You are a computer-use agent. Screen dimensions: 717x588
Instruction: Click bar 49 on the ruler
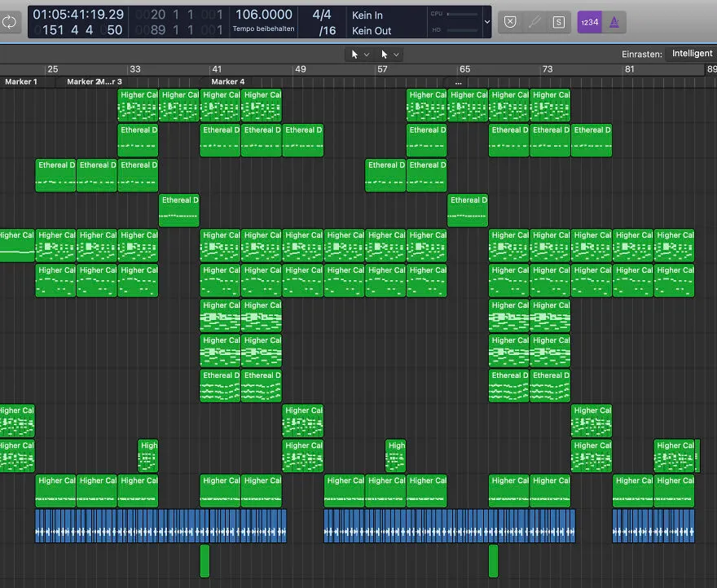click(300, 69)
